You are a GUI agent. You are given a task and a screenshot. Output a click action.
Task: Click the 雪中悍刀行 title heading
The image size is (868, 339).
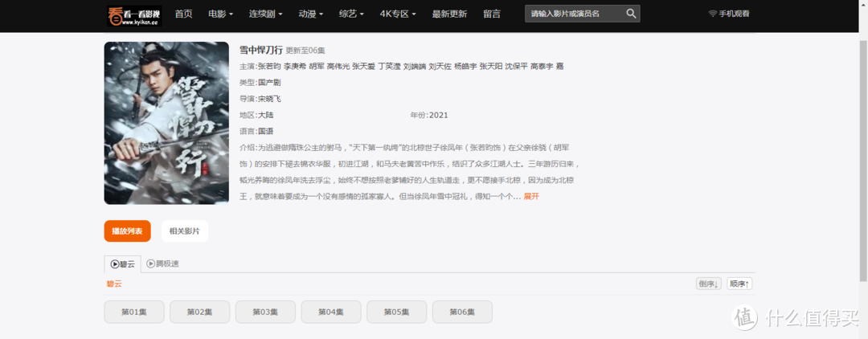point(260,50)
